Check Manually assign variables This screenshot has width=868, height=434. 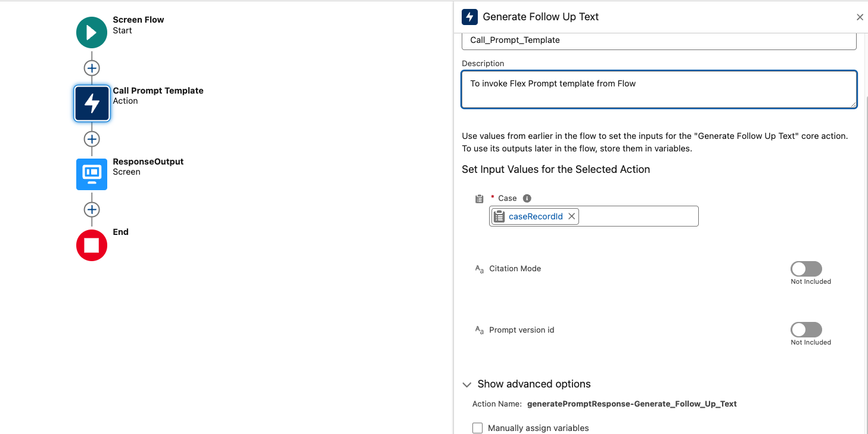[477, 428]
